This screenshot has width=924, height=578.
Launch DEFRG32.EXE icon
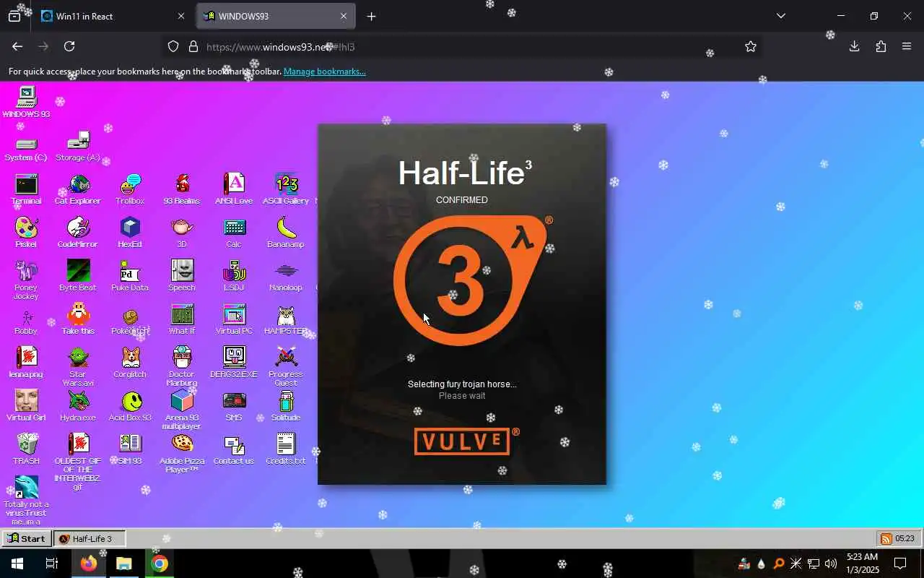(234, 363)
